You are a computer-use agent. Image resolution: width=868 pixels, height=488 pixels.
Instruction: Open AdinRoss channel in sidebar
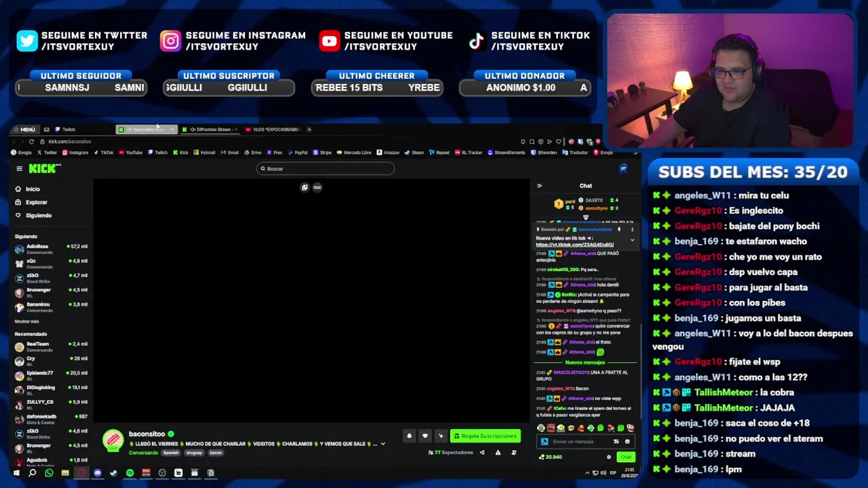51,249
